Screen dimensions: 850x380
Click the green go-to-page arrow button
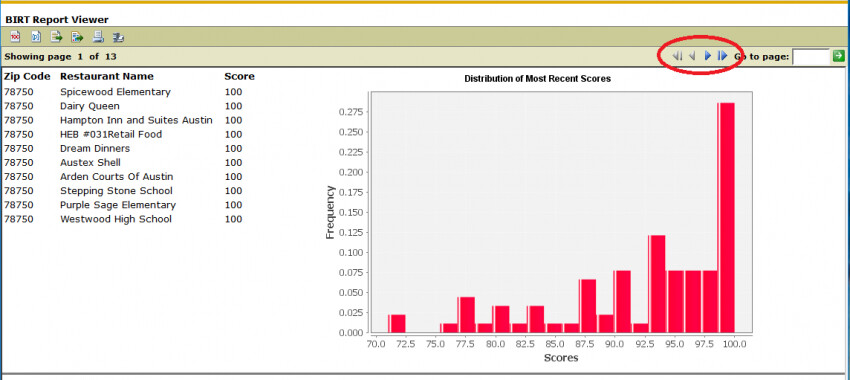coord(839,56)
